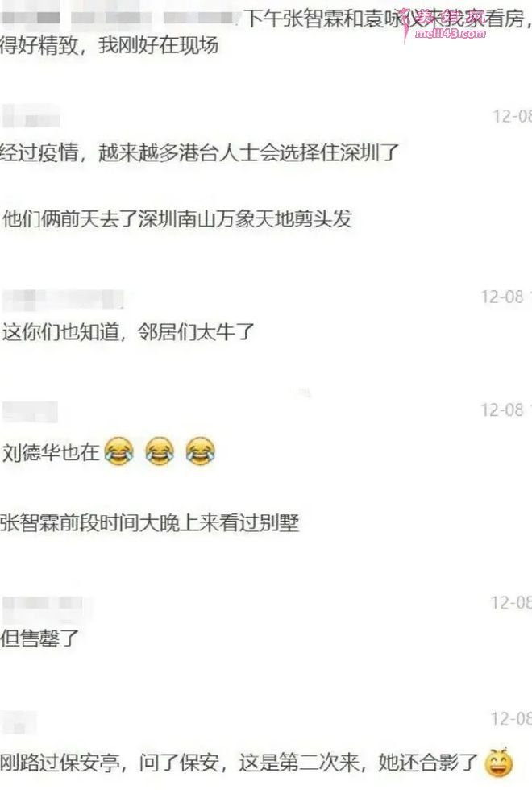The height and width of the screenshot is (790, 532).
Task: Select the comment 刘德华也在
Action: [50, 452]
